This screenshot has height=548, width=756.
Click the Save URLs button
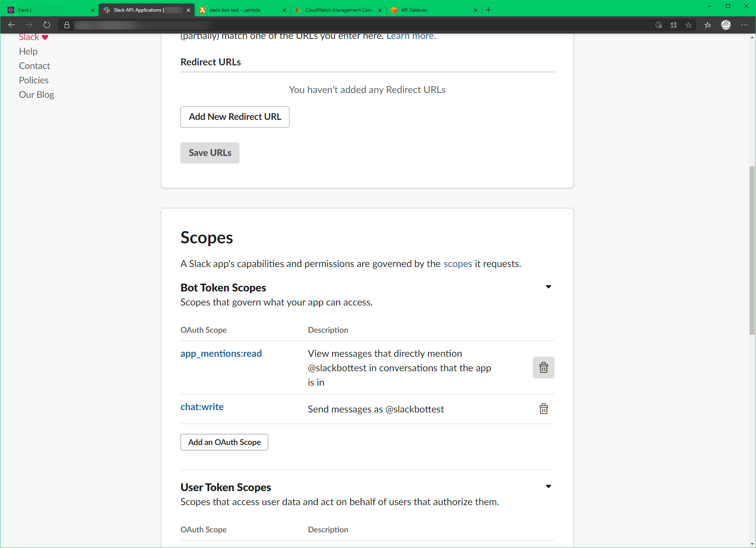(210, 153)
